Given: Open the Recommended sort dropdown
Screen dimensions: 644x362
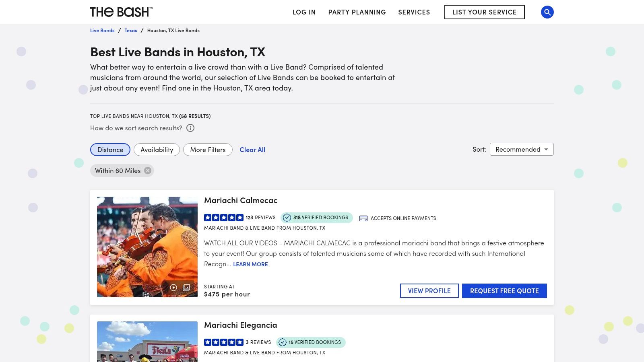Looking at the screenshot, I should coord(521,149).
